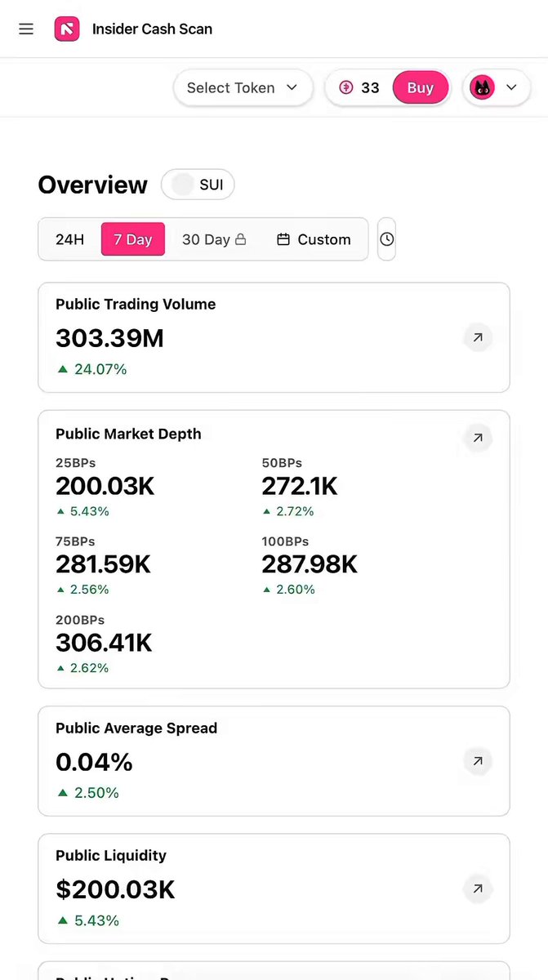Open the Select Token dropdown
This screenshot has height=980, width=548.
(x=243, y=87)
